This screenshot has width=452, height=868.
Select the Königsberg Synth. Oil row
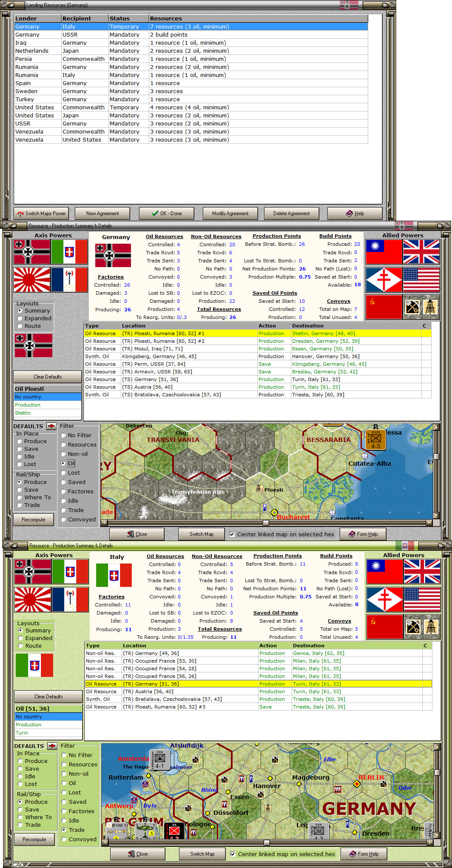[258, 356]
